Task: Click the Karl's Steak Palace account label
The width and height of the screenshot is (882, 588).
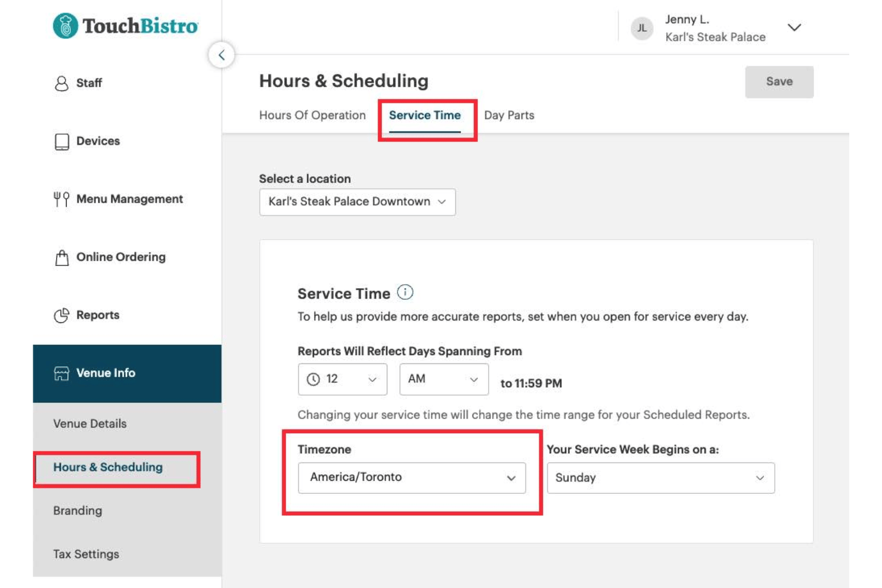Action: pos(715,37)
